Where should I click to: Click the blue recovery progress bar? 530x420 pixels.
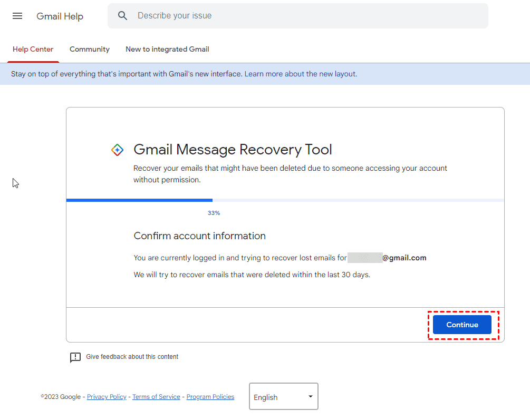[x=139, y=200]
